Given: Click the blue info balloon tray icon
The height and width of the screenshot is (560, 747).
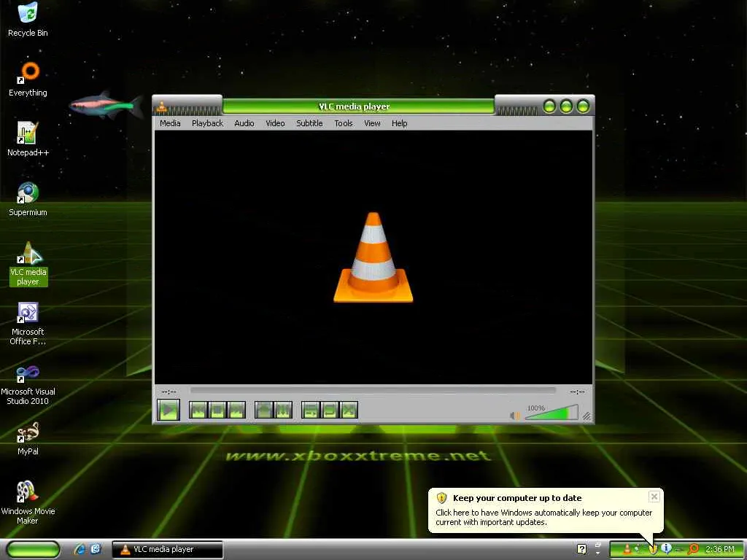Looking at the screenshot, I should click(667, 548).
